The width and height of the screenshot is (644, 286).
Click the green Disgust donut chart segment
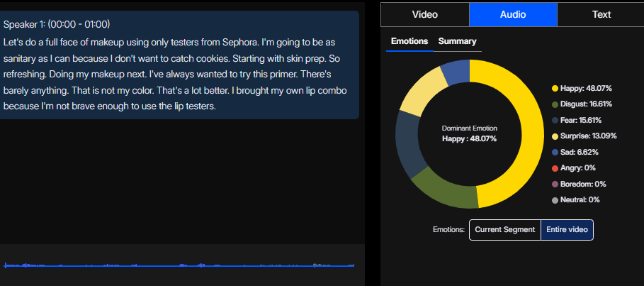441,187
